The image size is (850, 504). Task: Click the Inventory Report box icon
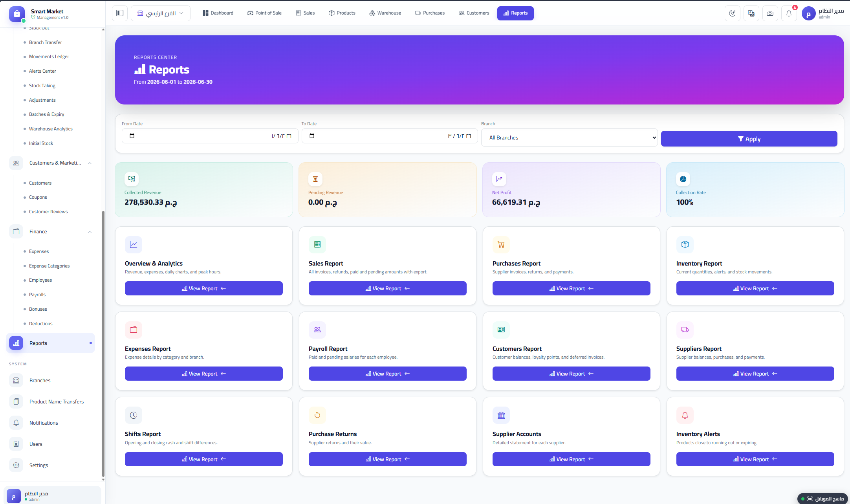tap(685, 244)
